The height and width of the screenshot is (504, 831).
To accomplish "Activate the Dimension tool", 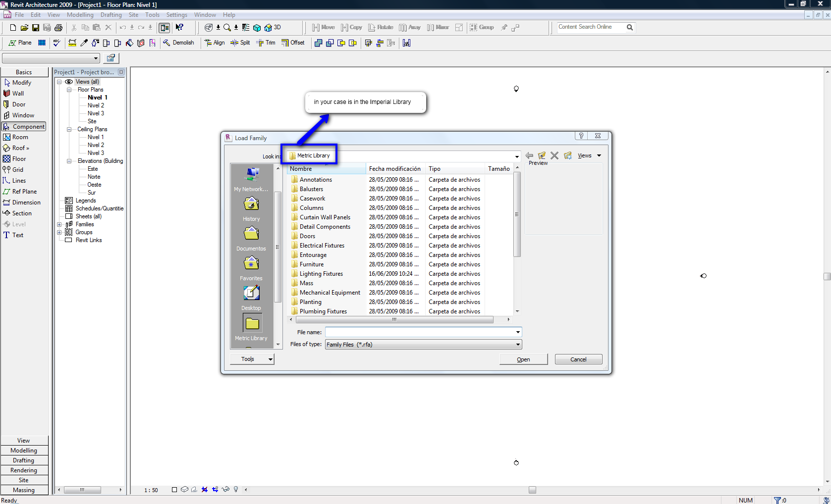I will click(x=22, y=202).
